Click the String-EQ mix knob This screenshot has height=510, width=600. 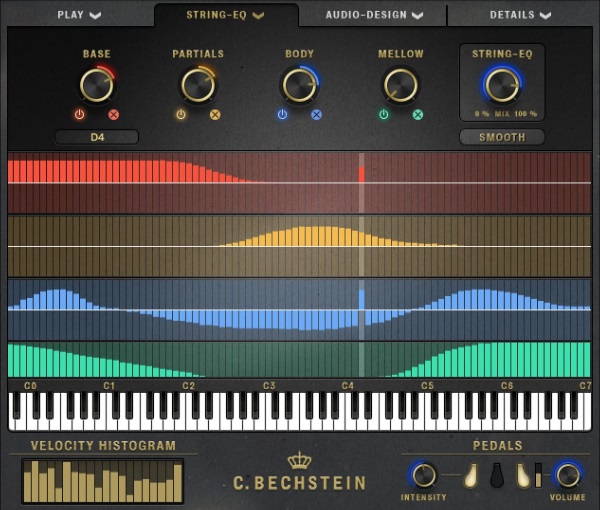(502, 85)
